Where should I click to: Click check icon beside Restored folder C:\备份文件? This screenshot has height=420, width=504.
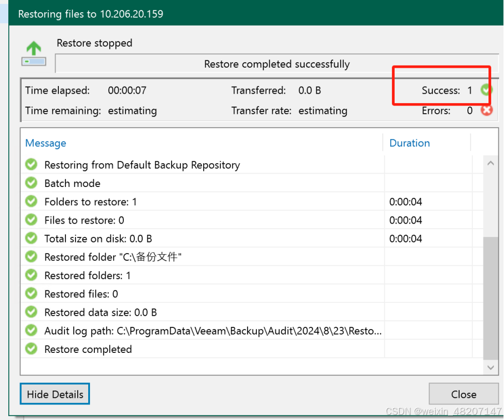[x=31, y=257]
